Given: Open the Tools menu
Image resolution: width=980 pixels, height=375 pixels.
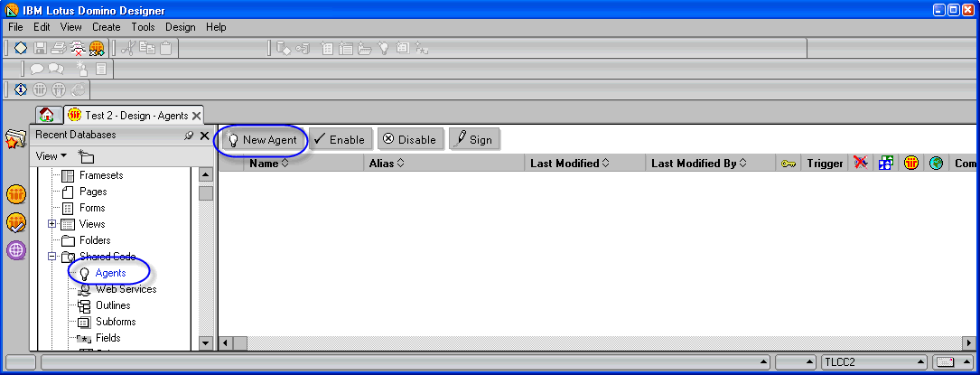Looking at the screenshot, I should pos(143,27).
